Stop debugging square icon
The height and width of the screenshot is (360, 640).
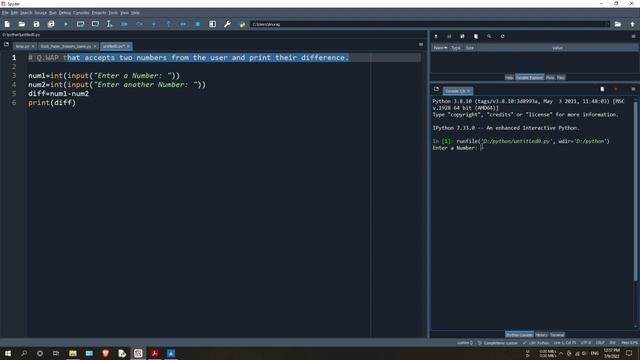(x=198, y=24)
